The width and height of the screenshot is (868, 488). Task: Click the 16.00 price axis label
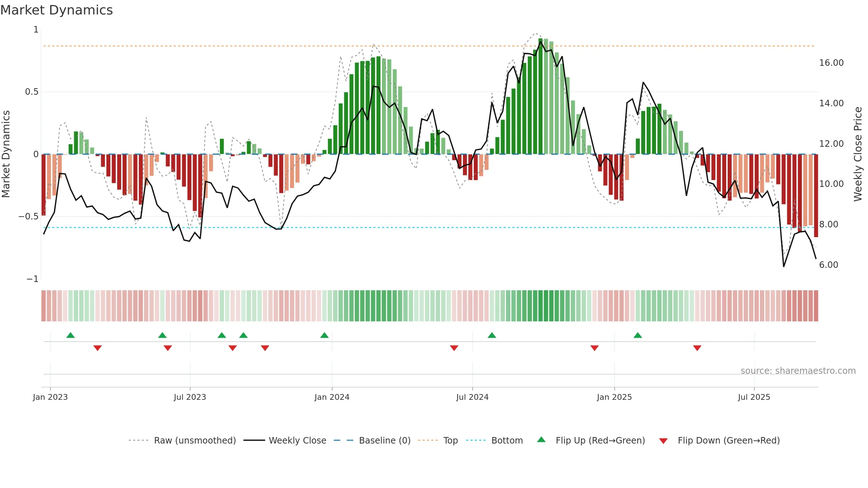click(831, 63)
